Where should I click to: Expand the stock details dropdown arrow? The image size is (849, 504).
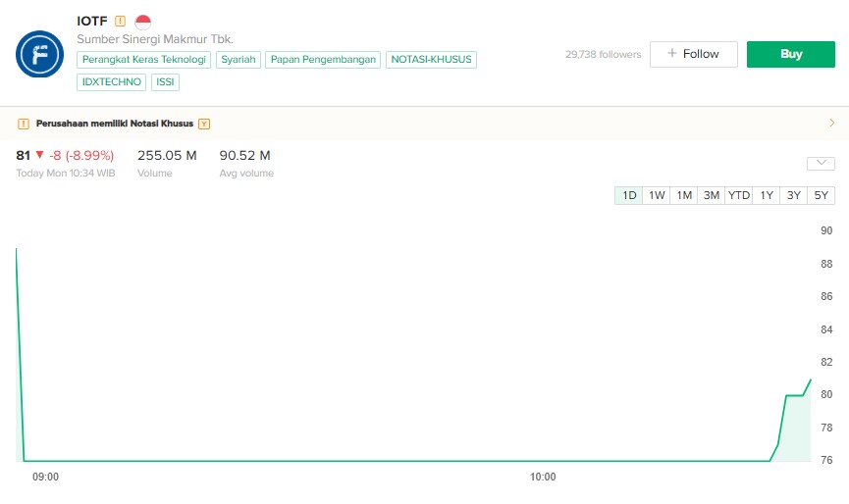821,164
